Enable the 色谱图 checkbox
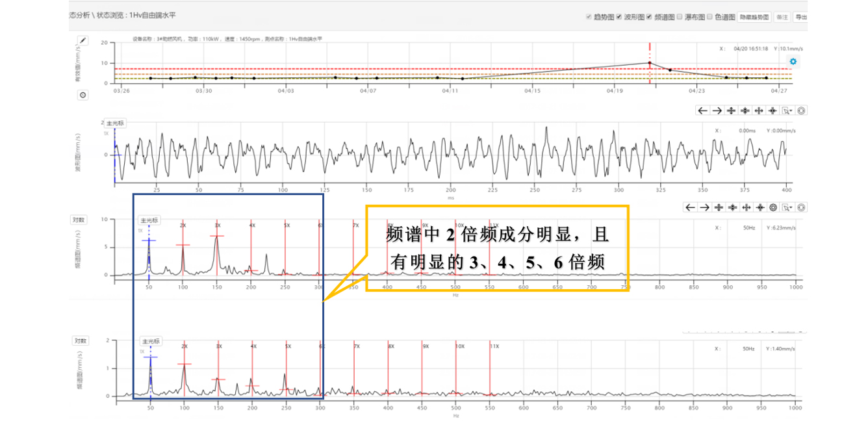 [x=709, y=17]
